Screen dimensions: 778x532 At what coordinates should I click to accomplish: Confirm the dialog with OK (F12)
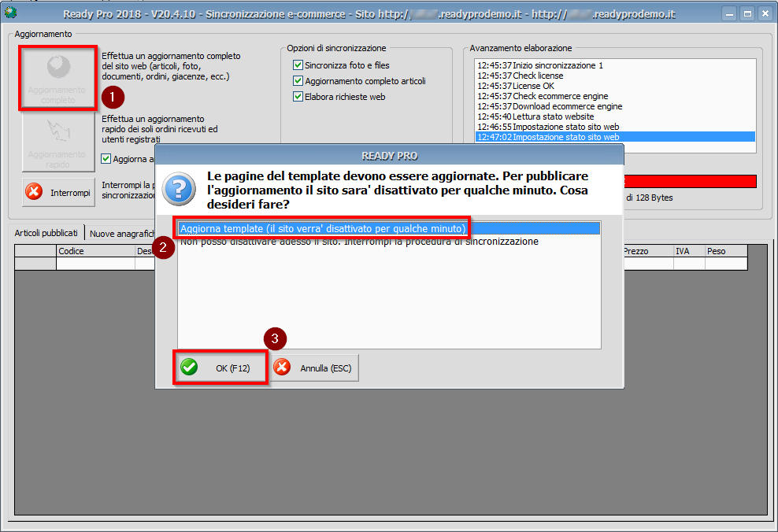click(x=220, y=368)
